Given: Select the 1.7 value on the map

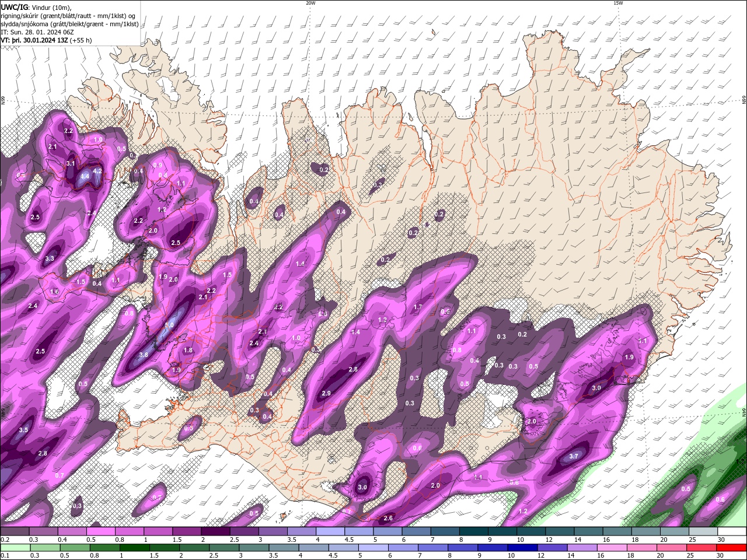Looking at the screenshot, I should (x=418, y=307).
